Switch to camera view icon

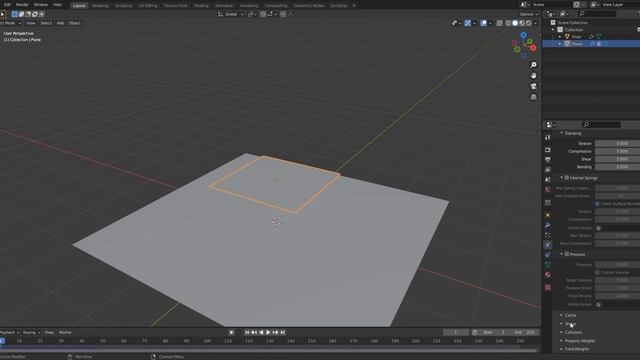click(x=533, y=86)
